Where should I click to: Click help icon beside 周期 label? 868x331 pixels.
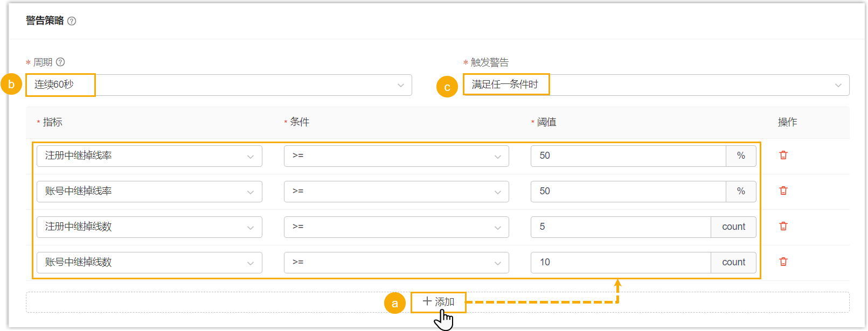click(60, 62)
